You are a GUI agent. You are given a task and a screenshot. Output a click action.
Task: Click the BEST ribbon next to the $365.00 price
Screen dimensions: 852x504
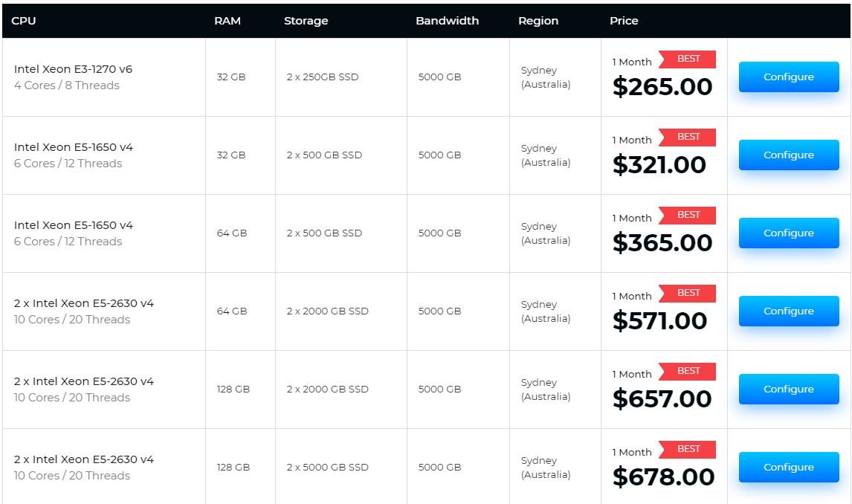coord(688,215)
